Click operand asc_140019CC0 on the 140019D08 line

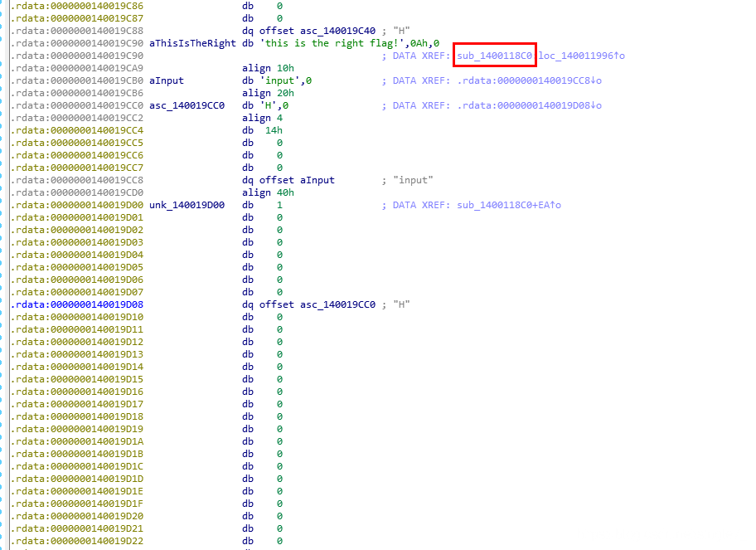click(x=337, y=305)
